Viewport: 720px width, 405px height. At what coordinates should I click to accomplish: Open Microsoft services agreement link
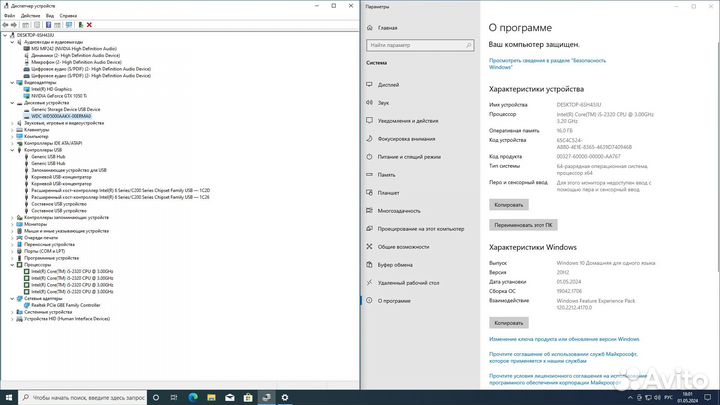pos(563,358)
